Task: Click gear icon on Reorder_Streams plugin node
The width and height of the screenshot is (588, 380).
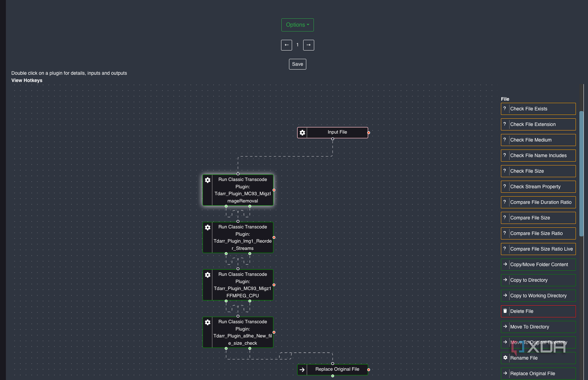Action: coord(208,228)
